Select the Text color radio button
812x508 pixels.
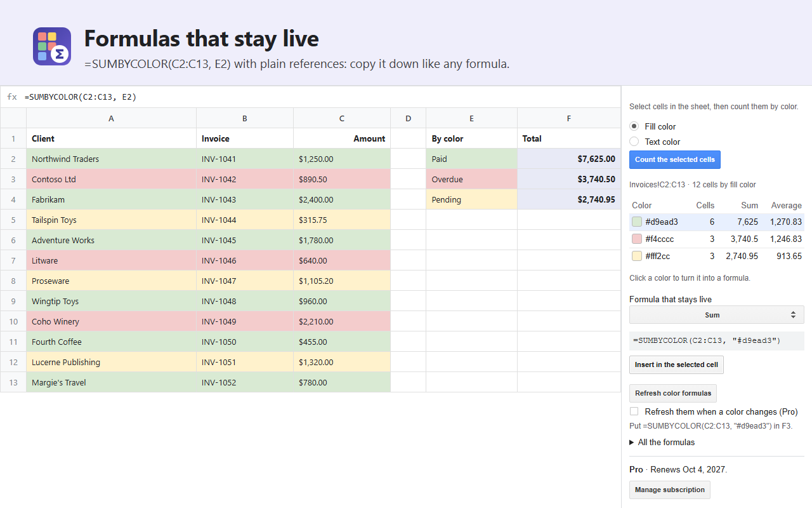pos(634,142)
